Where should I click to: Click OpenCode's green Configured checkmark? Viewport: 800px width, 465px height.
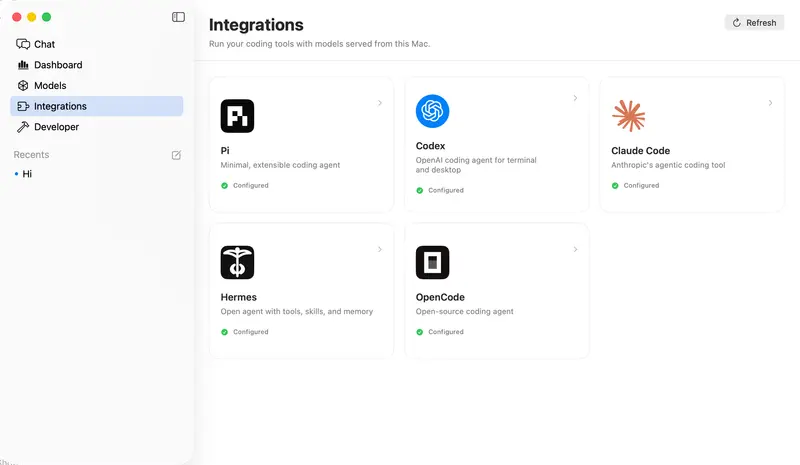pyautogui.click(x=419, y=332)
